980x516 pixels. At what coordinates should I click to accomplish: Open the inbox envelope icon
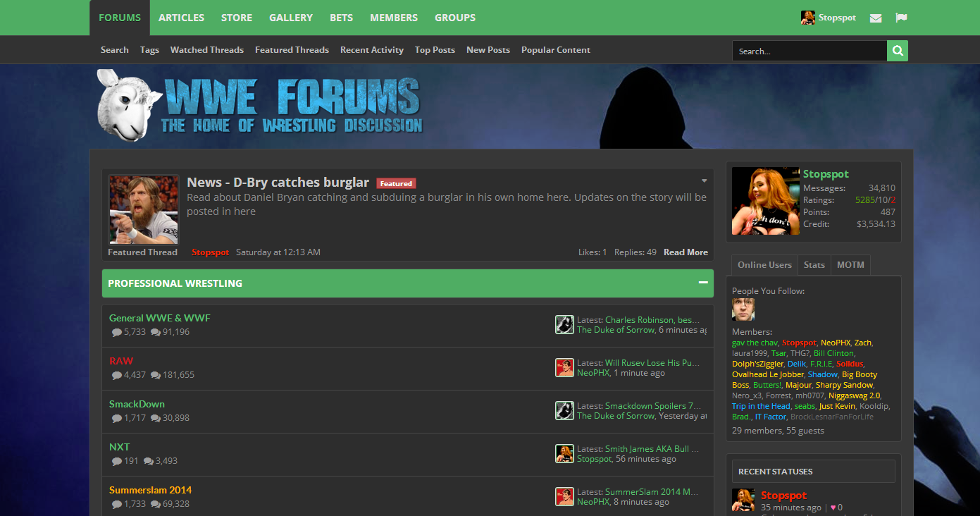(x=876, y=18)
